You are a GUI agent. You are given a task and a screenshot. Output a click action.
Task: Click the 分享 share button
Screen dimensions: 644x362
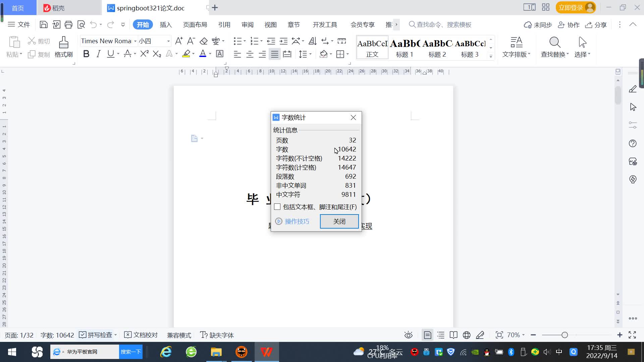pyautogui.click(x=596, y=24)
